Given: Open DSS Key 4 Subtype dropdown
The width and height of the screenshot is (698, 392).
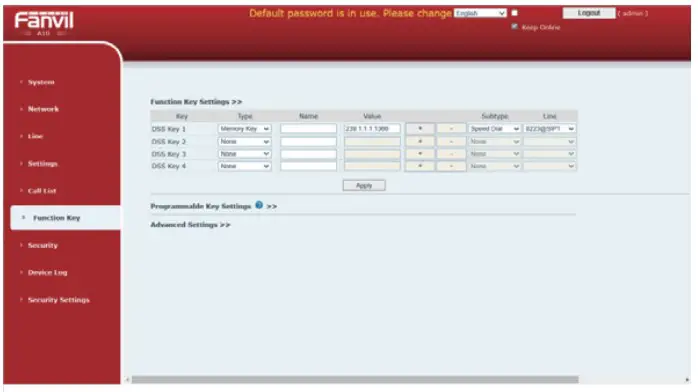Looking at the screenshot, I should (x=495, y=166).
